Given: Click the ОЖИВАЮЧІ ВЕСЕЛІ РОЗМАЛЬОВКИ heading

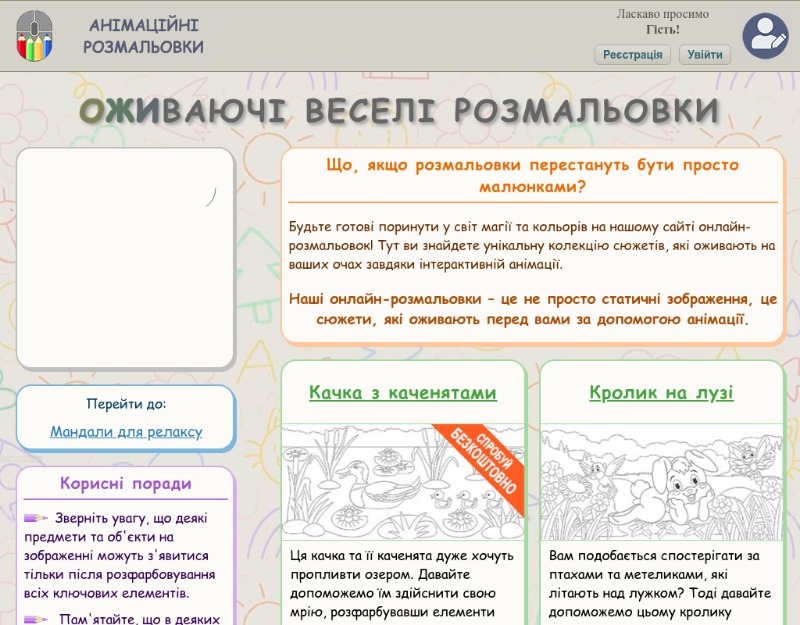Looking at the screenshot, I should (399, 110).
